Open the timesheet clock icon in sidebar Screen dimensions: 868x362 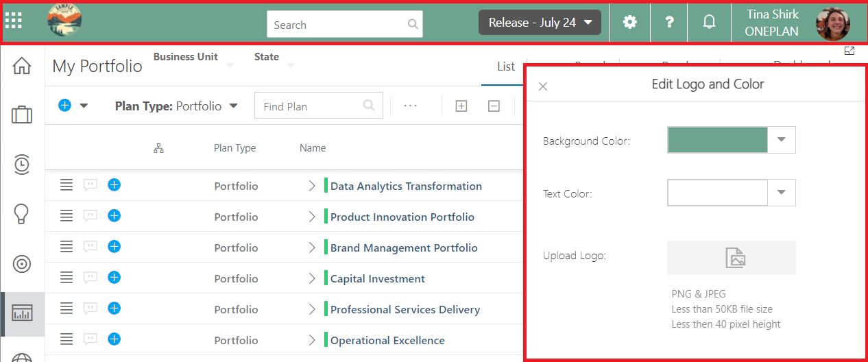click(22, 165)
